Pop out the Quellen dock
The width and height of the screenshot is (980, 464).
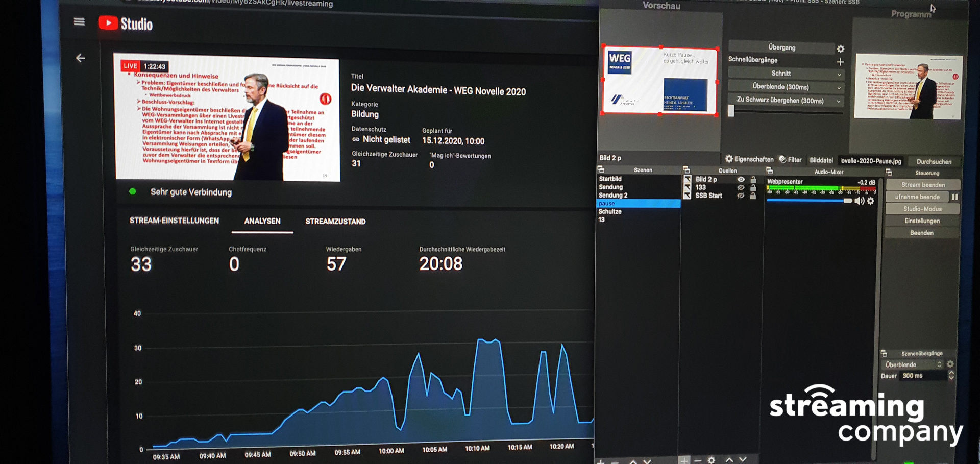[686, 170]
